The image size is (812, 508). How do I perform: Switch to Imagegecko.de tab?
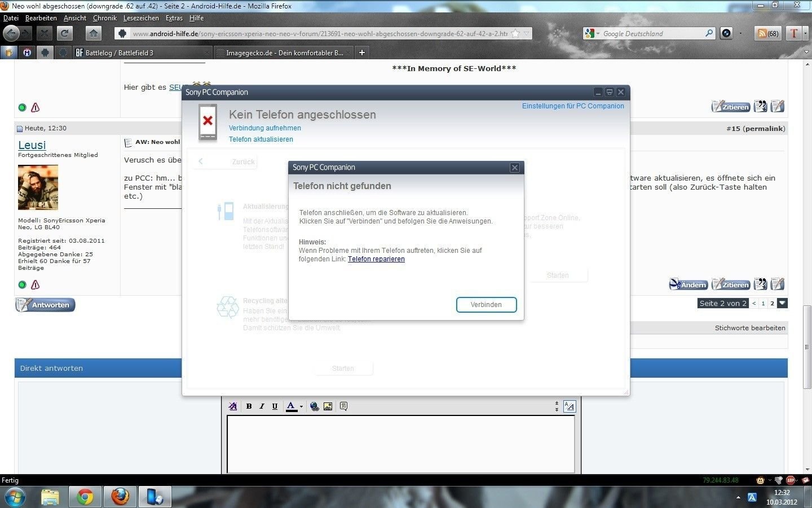pyautogui.click(x=284, y=52)
